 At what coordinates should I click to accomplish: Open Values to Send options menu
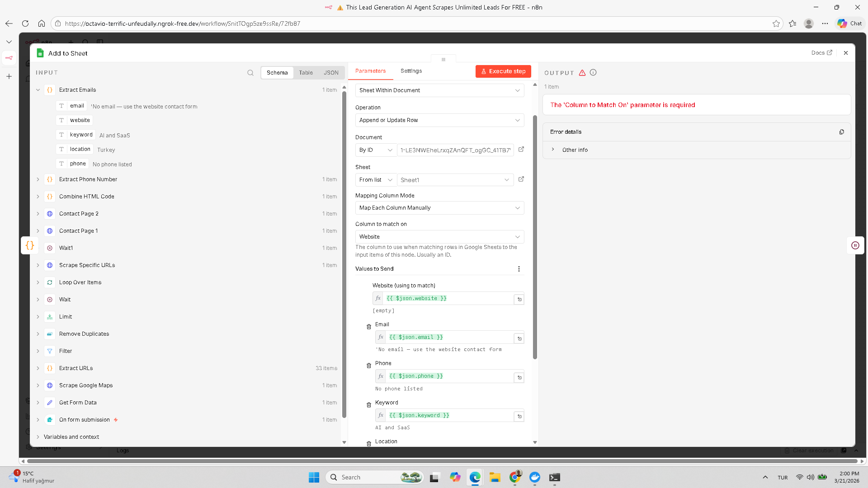click(519, 269)
